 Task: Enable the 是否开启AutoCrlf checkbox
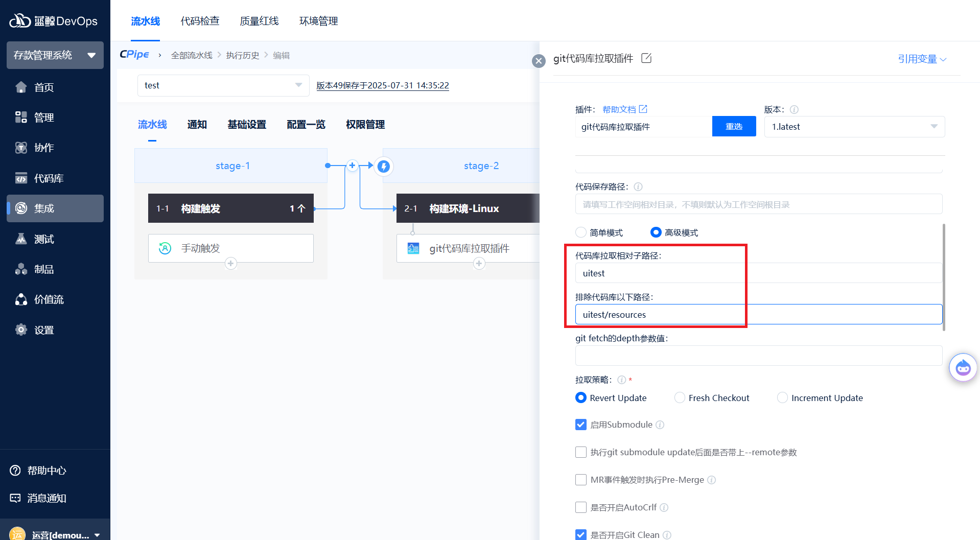[581, 507]
